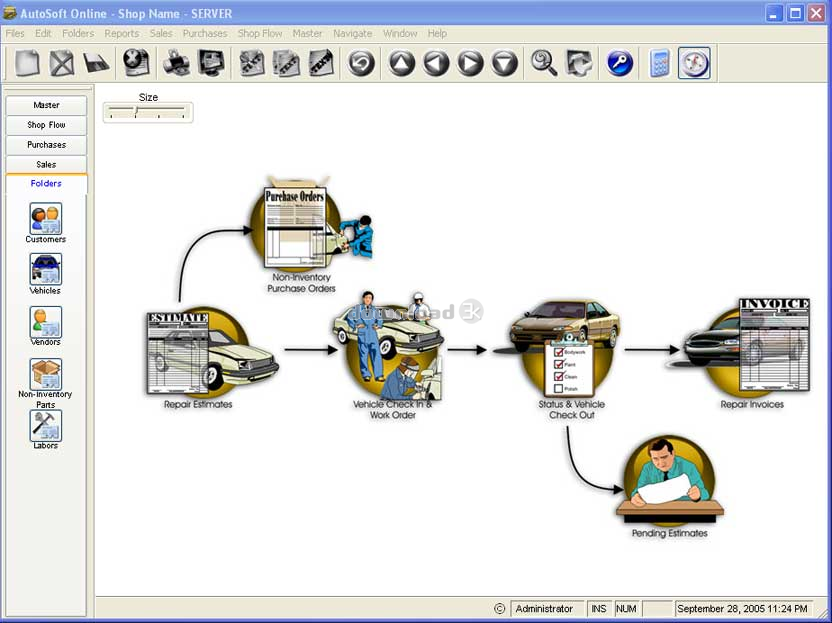Screen dimensions: 832x623
Task: Open the Reports menu
Action: [x=122, y=33]
